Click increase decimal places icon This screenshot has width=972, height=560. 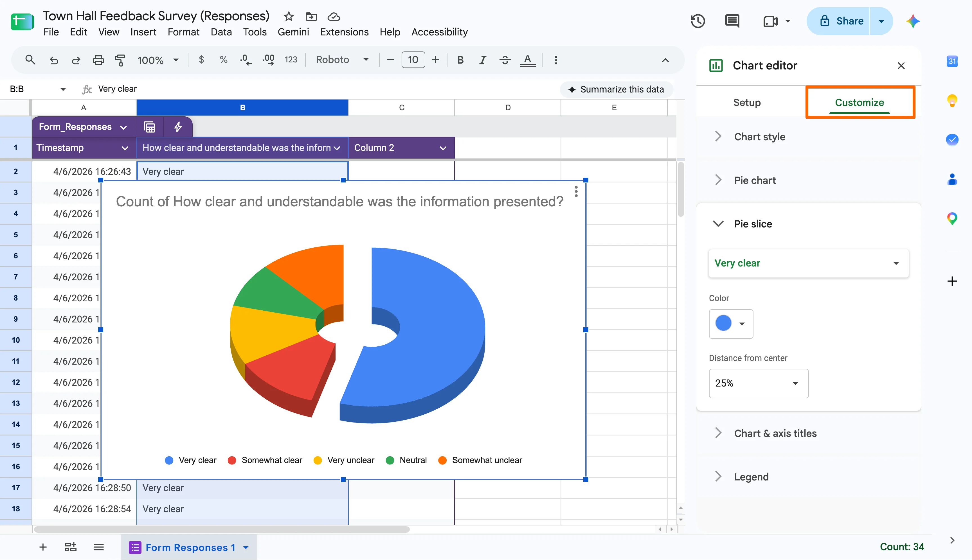(x=268, y=60)
